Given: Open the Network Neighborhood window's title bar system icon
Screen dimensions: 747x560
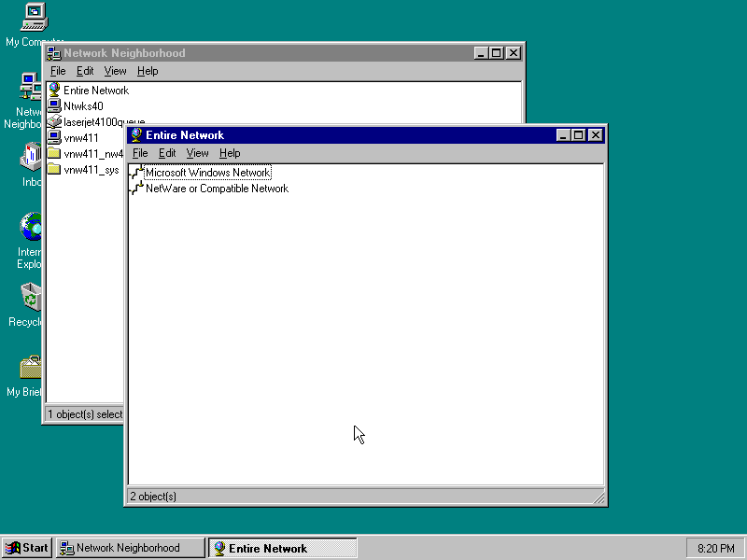Looking at the screenshot, I should tap(54, 53).
